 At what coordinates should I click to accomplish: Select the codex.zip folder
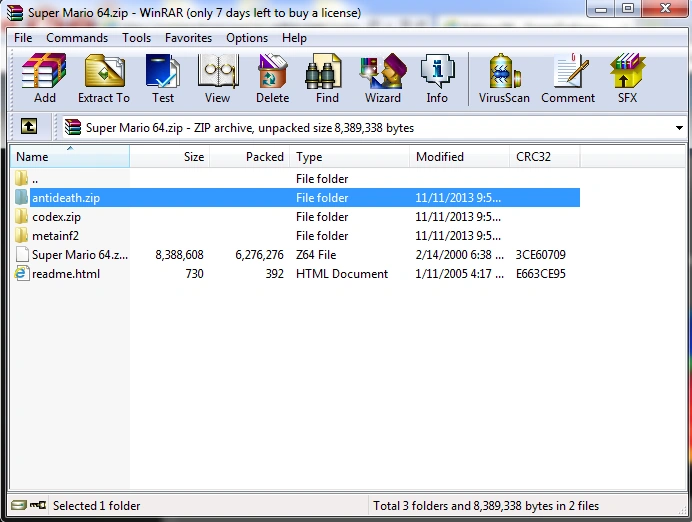point(56,217)
